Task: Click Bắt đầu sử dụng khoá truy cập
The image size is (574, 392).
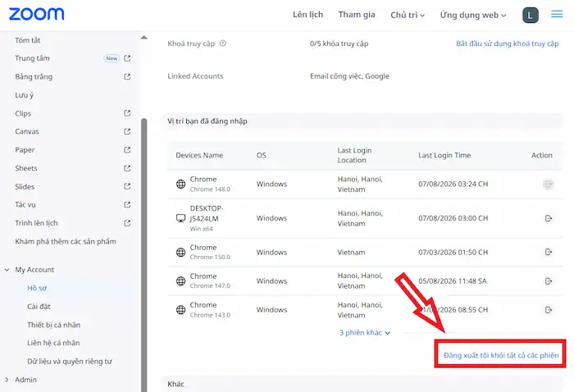Action: point(508,43)
